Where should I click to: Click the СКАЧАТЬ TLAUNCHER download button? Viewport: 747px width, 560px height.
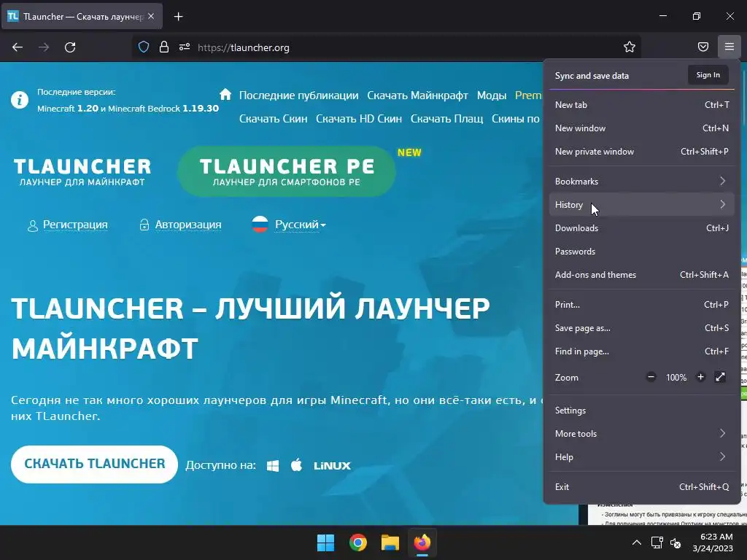[x=94, y=464]
